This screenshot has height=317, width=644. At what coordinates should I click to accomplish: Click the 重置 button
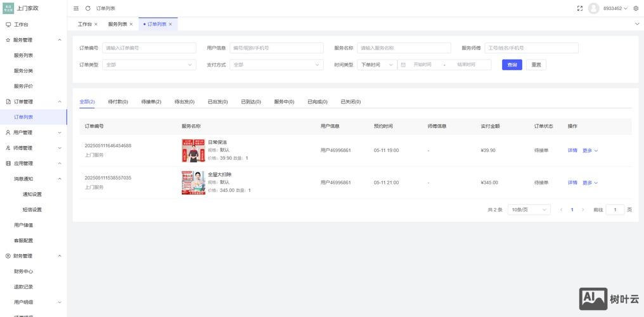536,65
